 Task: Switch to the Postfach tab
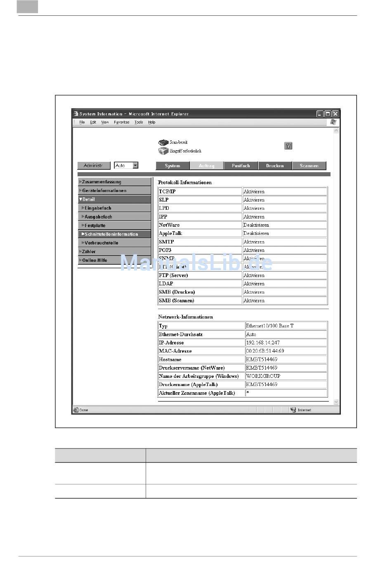click(241, 166)
